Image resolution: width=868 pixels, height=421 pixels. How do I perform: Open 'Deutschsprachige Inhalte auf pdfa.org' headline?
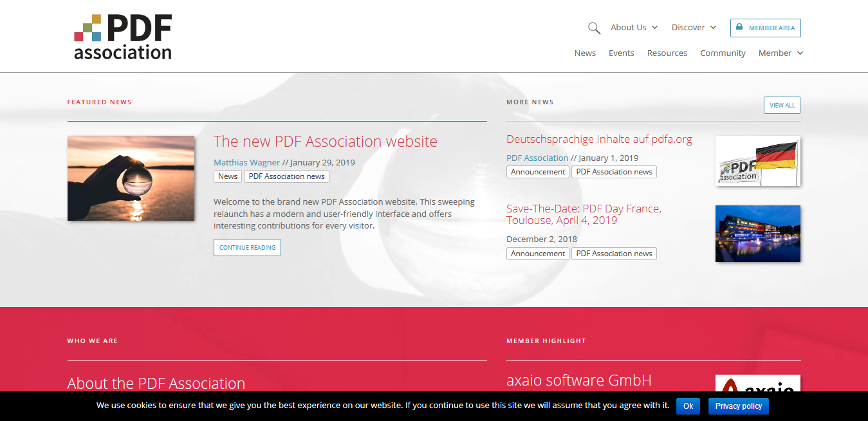pos(599,139)
